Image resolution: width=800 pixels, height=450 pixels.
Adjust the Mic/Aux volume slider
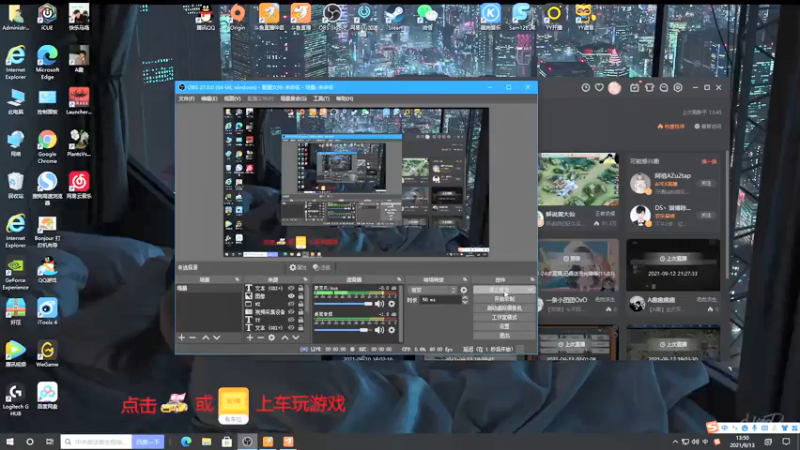(343, 304)
